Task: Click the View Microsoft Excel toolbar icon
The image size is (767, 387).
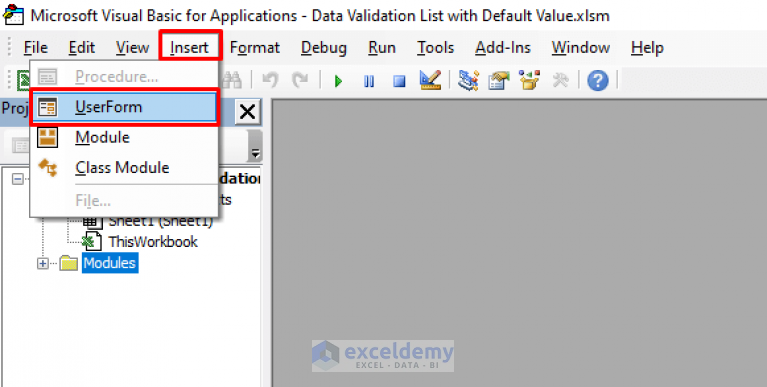Action: pos(23,80)
